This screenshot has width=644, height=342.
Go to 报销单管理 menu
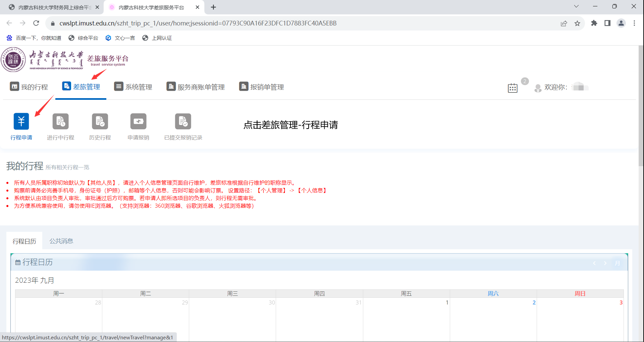(262, 87)
